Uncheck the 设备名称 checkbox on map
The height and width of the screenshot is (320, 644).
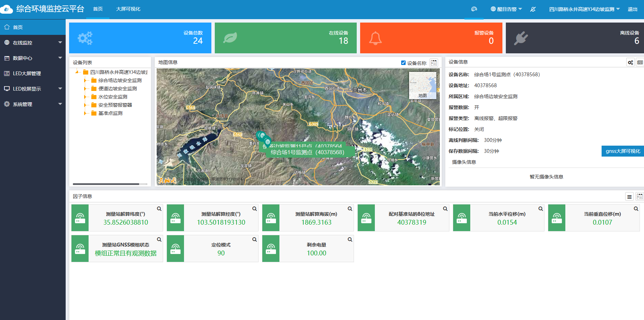point(403,63)
